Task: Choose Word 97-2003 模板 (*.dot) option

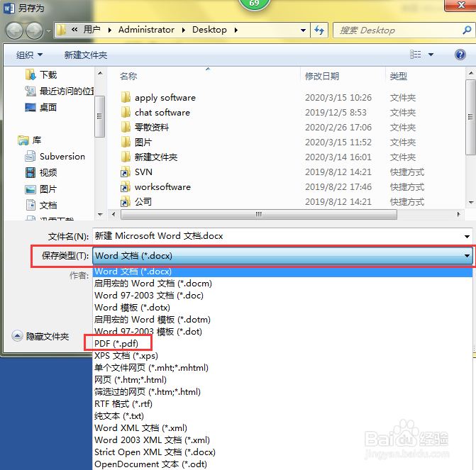Action: [x=282, y=332]
